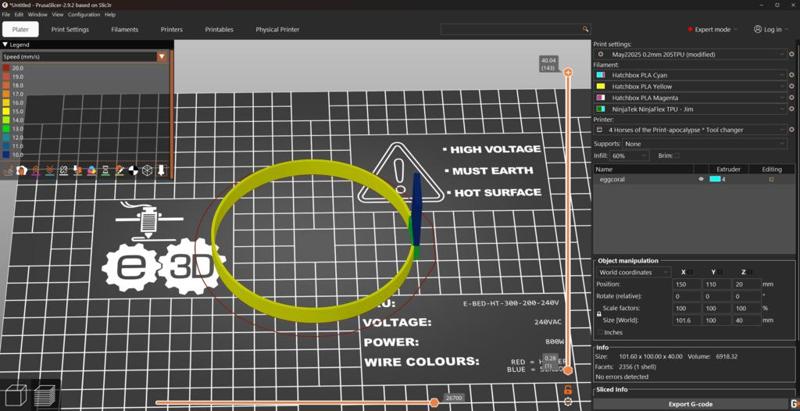Click the vertical layer slider lower thumb
800x411 pixels.
tap(567, 370)
